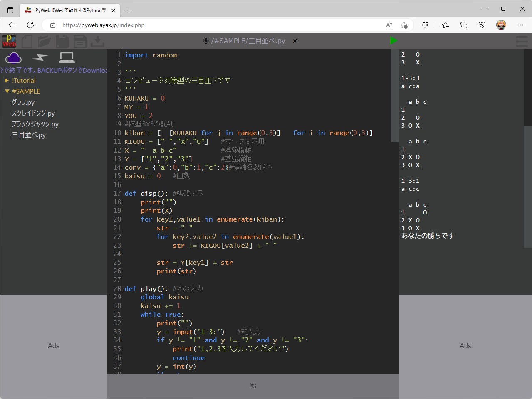Image resolution: width=532 pixels, height=399 pixels.
Task: Collapse the #SAMPLE folder
Action: [x=7, y=91]
